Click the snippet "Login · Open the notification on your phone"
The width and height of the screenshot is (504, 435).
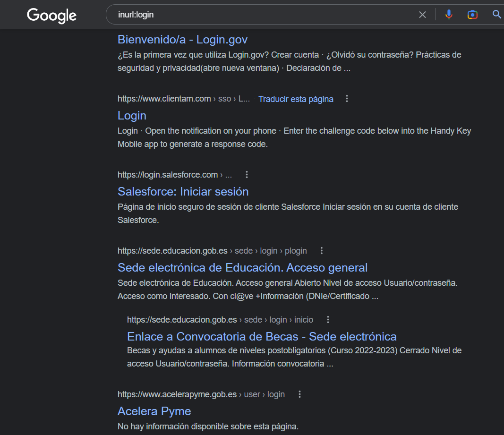[294, 137]
